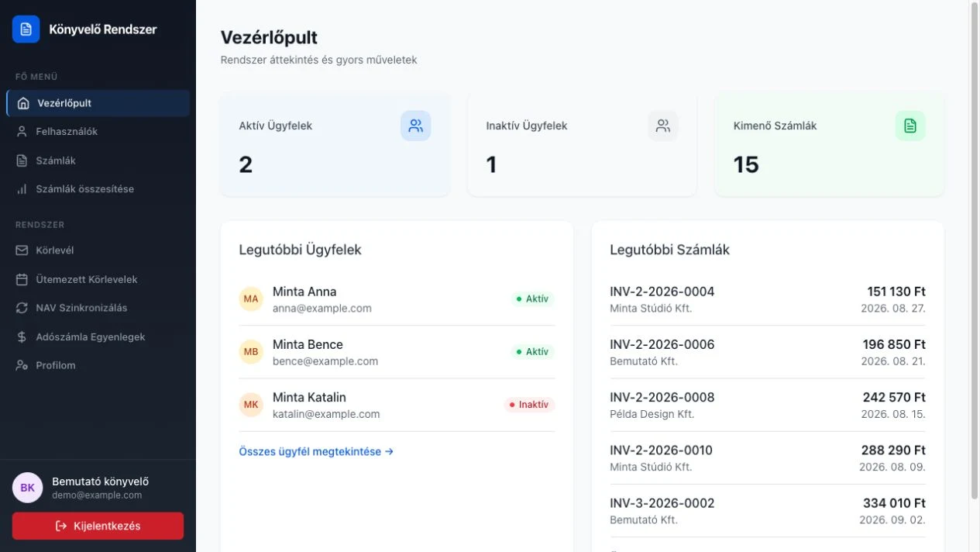This screenshot has height=552, width=980.
Task: Go to Felhasználók in sidebar
Action: coord(98,132)
